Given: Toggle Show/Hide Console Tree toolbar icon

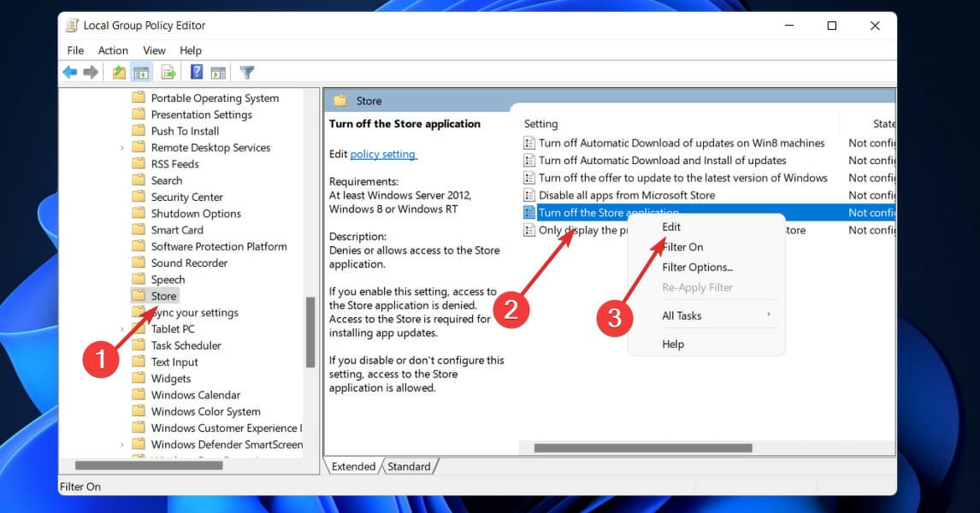Looking at the screenshot, I should point(141,73).
